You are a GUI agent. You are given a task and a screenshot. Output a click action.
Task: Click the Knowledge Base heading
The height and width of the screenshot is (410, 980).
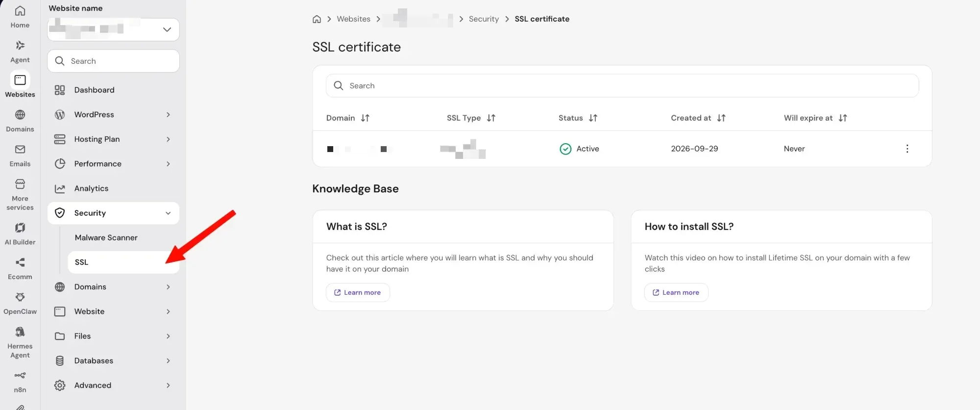point(355,189)
